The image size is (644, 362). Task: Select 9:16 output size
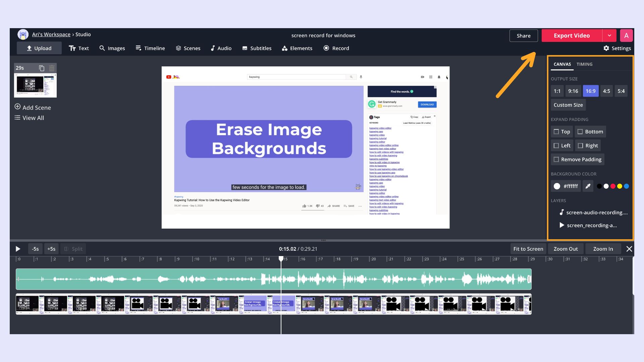(573, 91)
